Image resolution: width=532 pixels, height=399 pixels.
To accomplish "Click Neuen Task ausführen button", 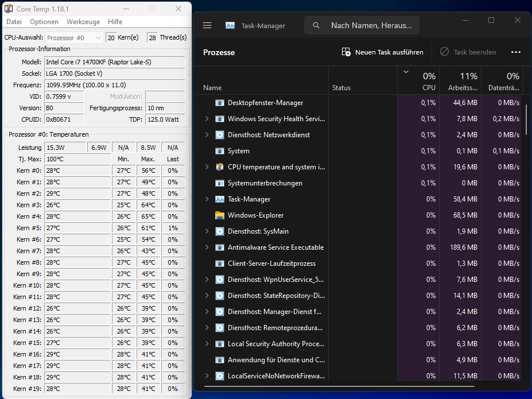I will (x=382, y=52).
